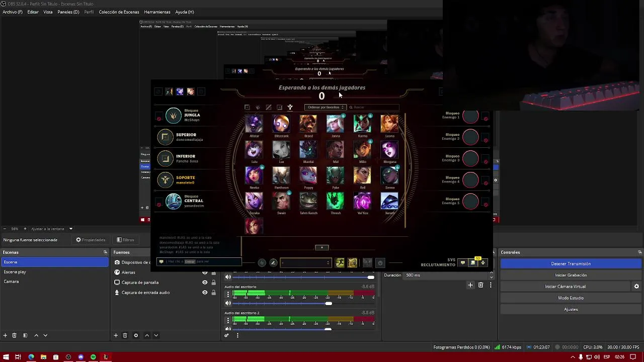The width and height of the screenshot is (644, 362).
Task: Switch to Modo Estudio
Action: (571, 298)
